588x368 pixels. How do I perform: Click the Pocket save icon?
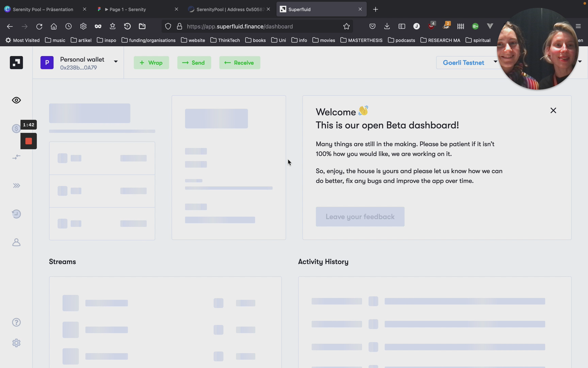[372, 26]
